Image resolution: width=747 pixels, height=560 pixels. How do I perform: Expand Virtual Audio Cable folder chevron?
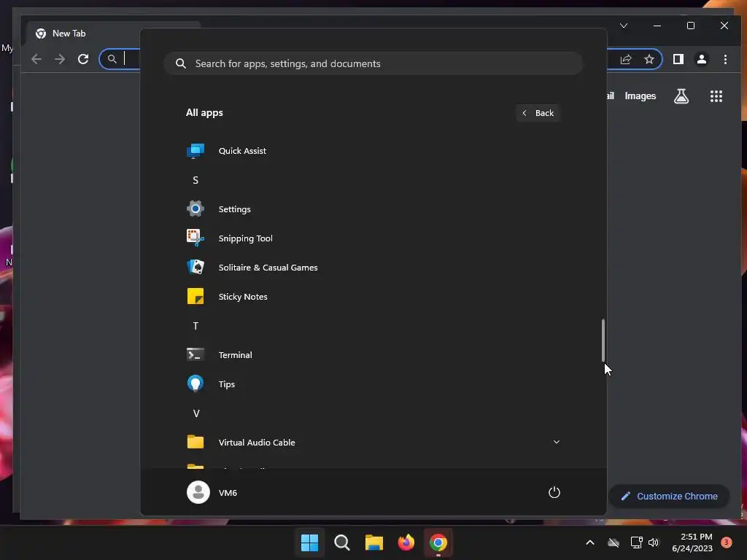pos(556,442)
